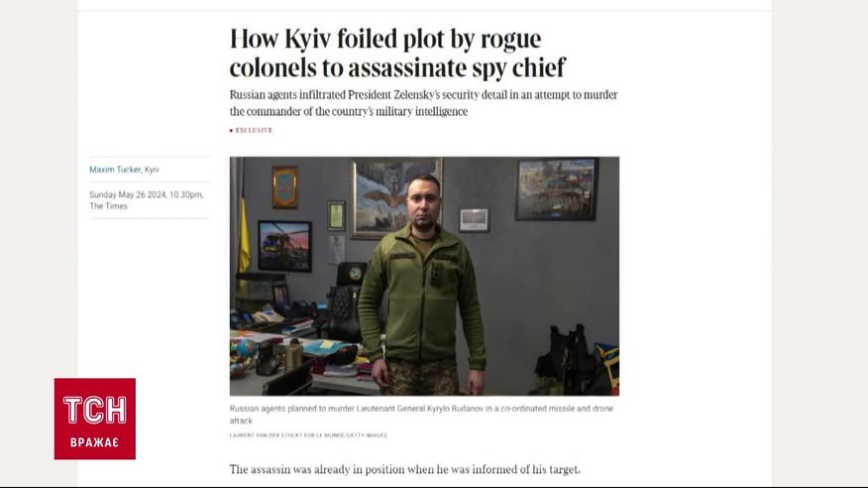Click the trident emblem plaque on wall

(x=285, y=187)
